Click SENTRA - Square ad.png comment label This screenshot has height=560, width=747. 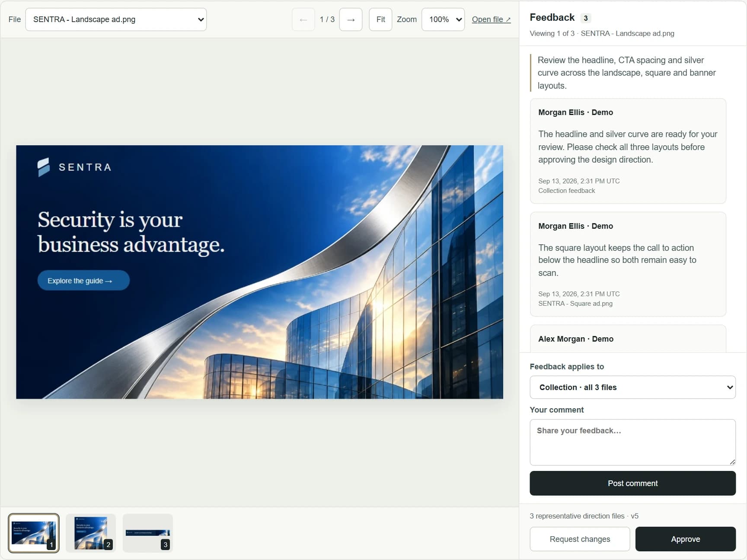[575, 304]
